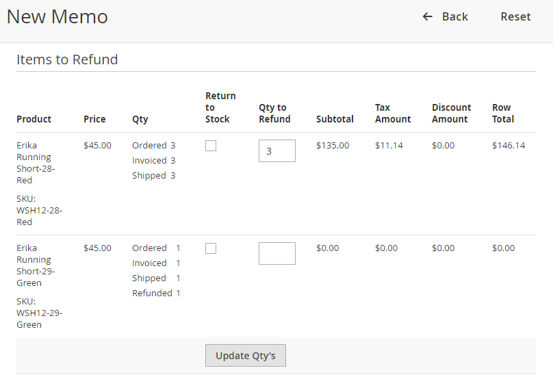The image size is (553, 392).
Task: Click the Subtotal column header
Action: point(335,119)
